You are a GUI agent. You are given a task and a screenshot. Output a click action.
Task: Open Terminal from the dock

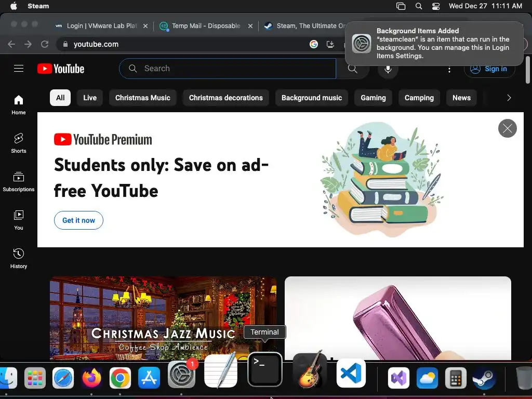265,369
